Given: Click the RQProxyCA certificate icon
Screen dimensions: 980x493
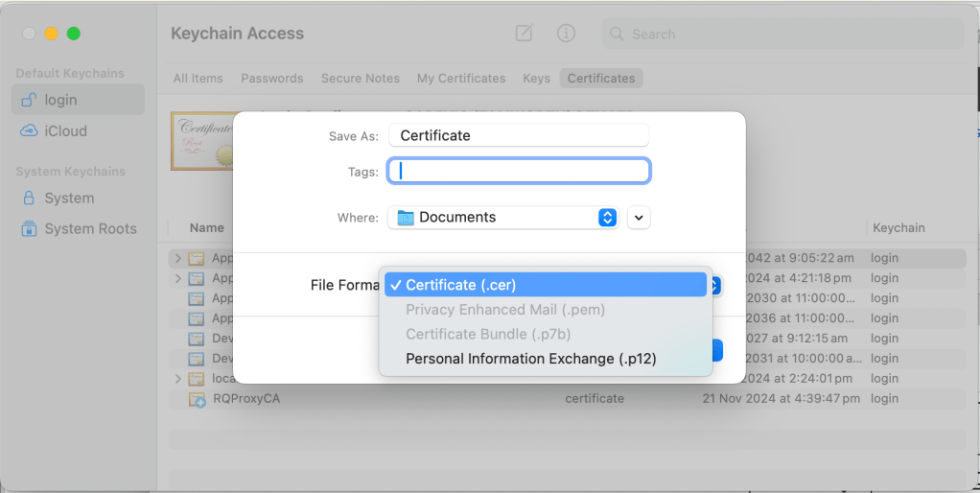Looking at the screenshot, I should click(x=197, y=399).
